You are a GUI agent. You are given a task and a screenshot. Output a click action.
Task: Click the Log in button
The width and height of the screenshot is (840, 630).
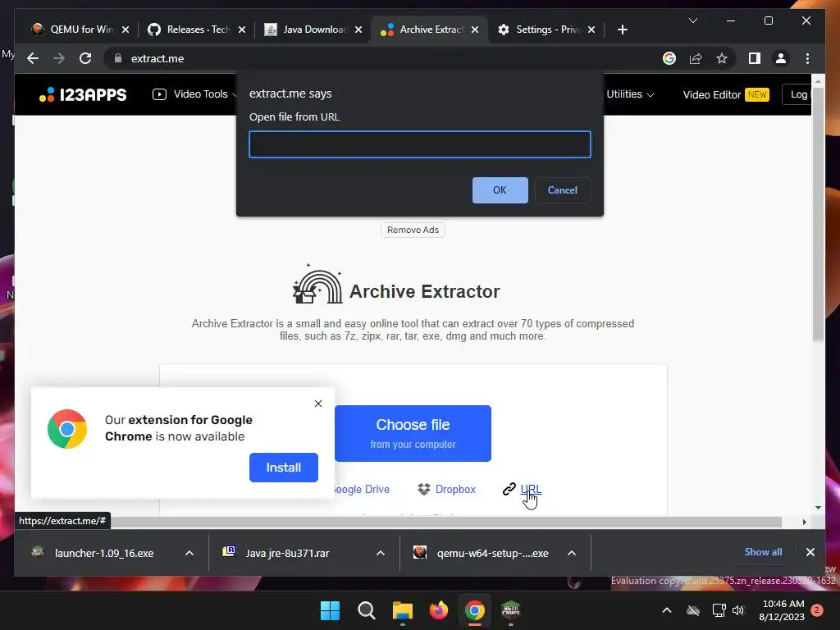pyautogui.click(x=797, y=94)
